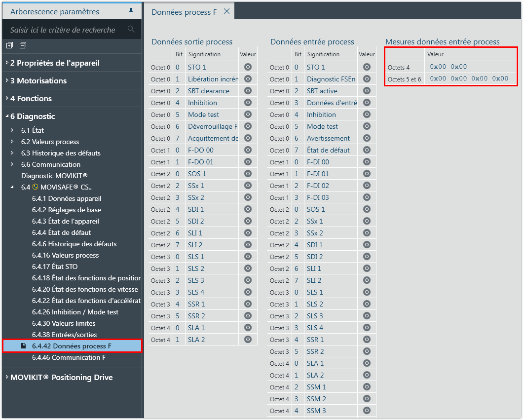The image size is (523, 420).
Task: Select 6.4.46 Communication F tree entry
Action: (69, 357)
